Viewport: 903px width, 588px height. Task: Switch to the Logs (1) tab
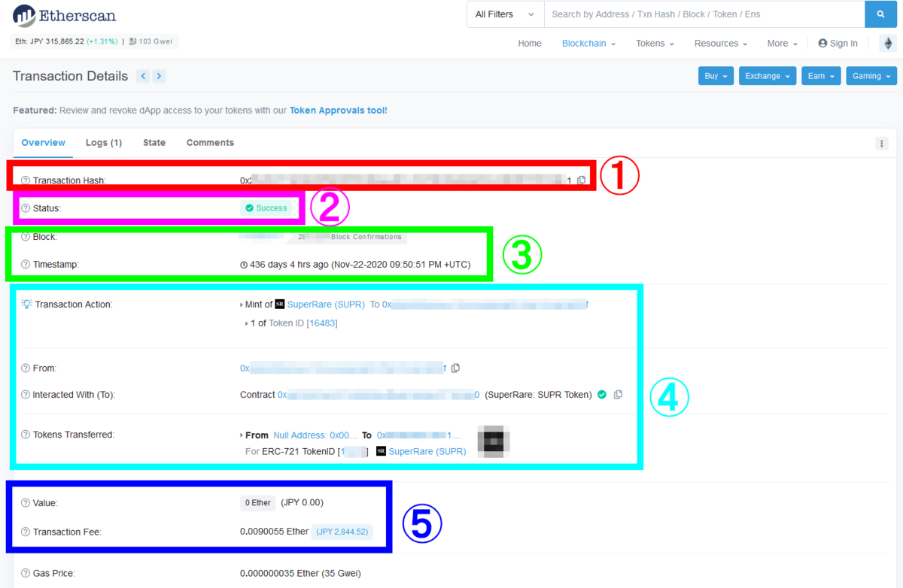coord(104,143)
